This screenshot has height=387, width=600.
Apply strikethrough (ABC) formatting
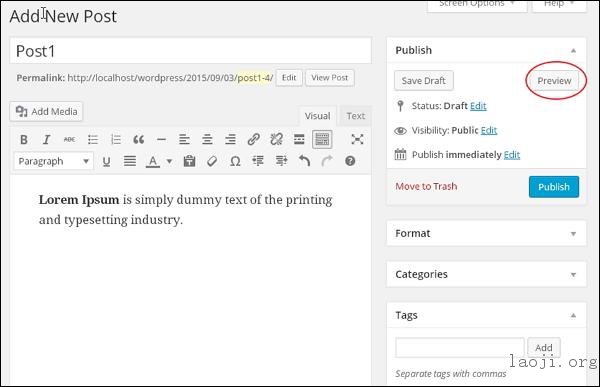point(69,140)
